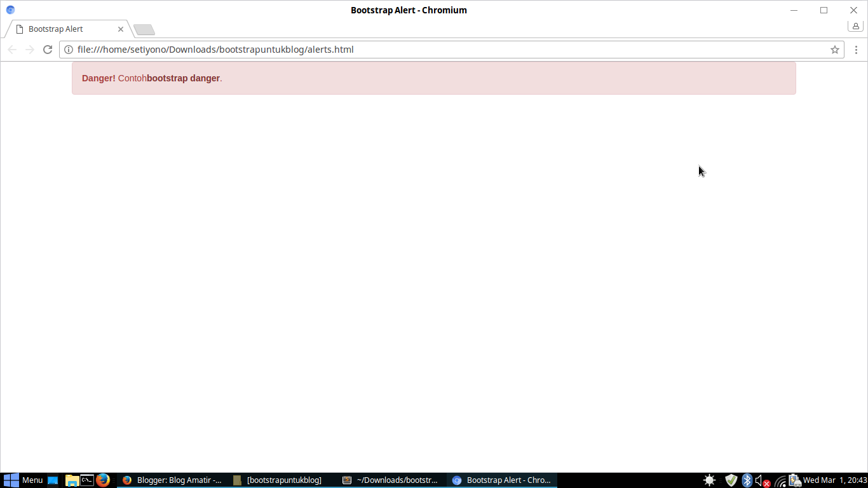
Task: Switch to [bootstrapuntukblog] file manager window
Action: click(282, 480)
